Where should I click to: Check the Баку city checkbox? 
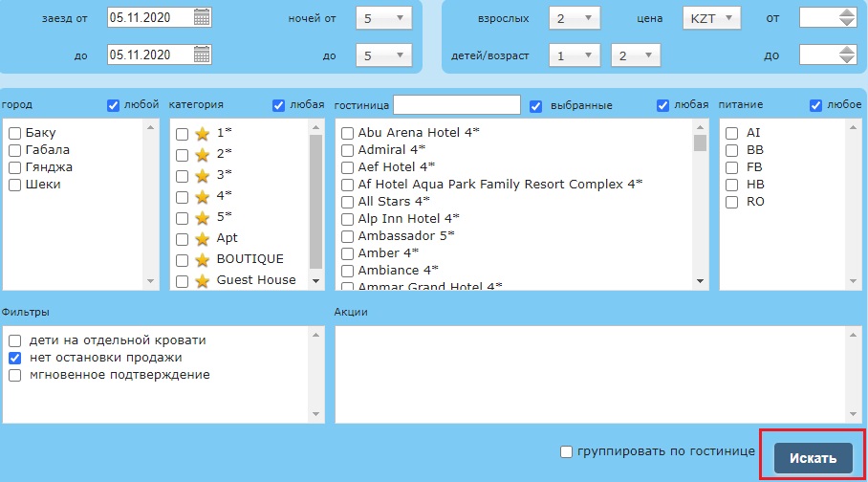15,133
